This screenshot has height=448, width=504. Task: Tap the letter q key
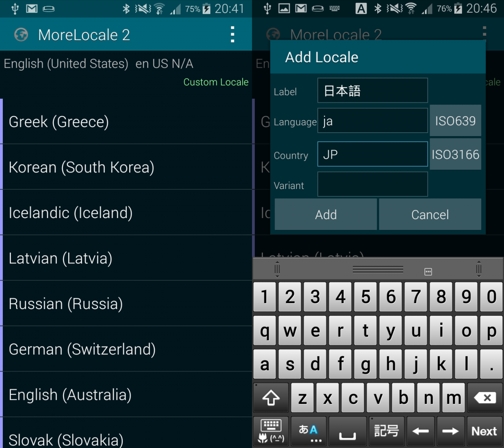coord(265,330)
